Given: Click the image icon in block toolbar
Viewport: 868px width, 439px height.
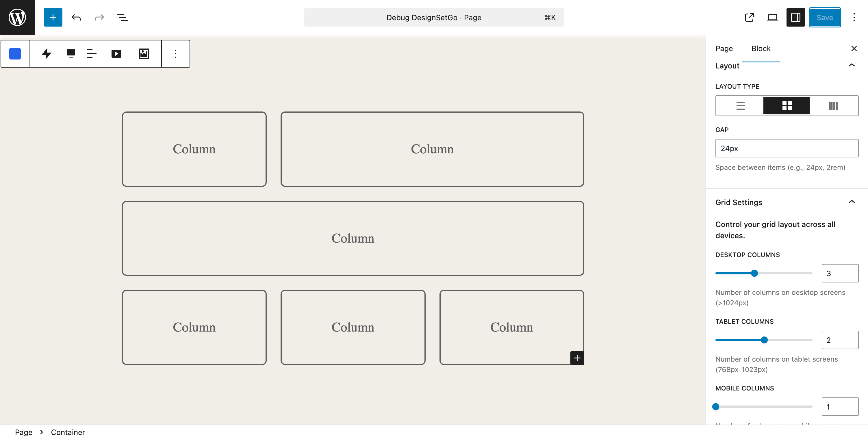Looking at the screenshot, I should pos(144,53).
